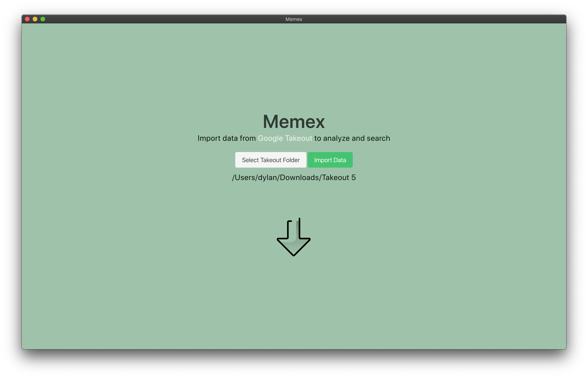Minimize the Memex window with yellow button
Screen dimensions: 588x378
[x=35, y=19]
